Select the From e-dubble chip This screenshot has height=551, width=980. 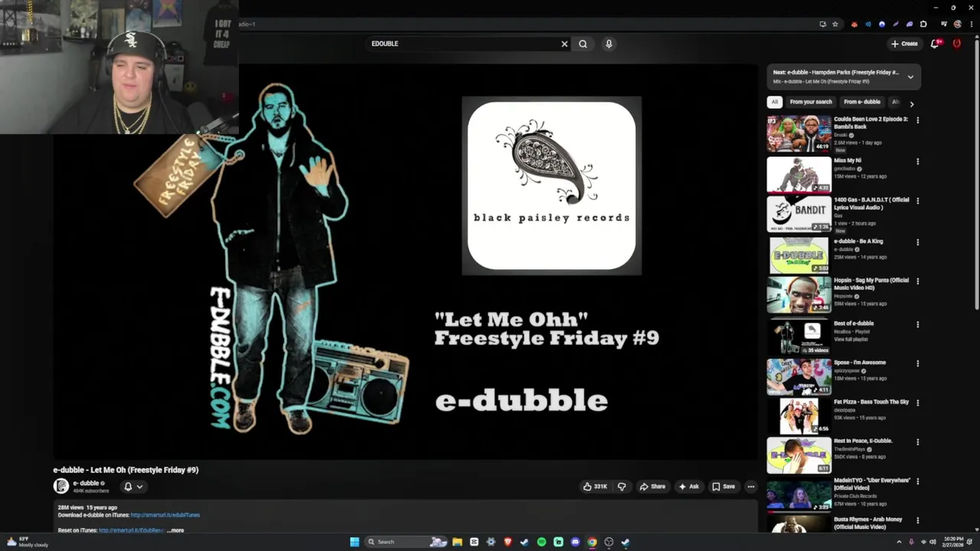(x=861, y=102)
